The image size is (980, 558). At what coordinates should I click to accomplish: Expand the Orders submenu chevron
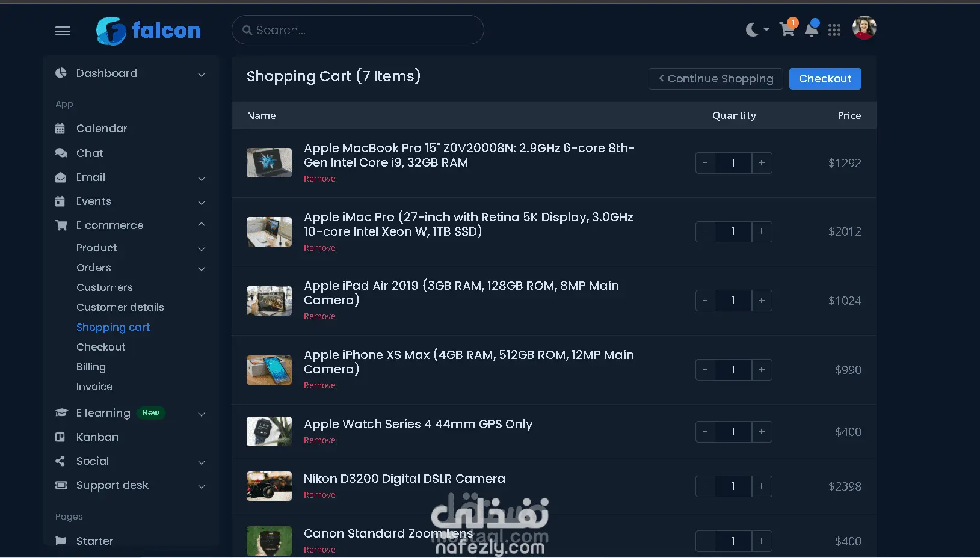pyautogui.click(x=202, y=269)
